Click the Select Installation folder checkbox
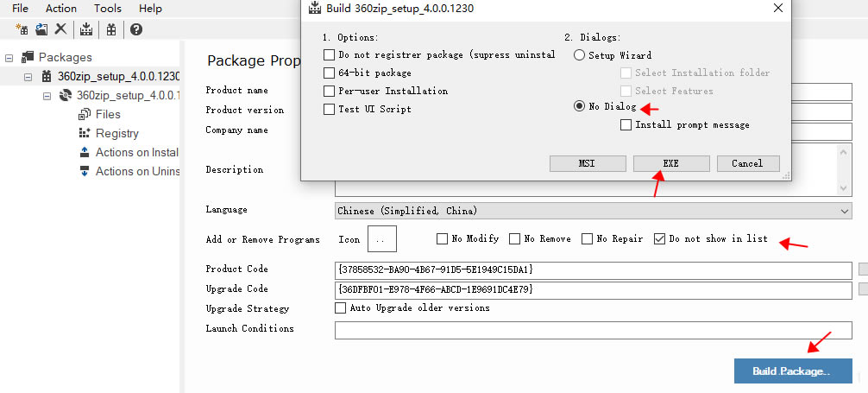The image size is (868, 393). (x=626, y=73)
